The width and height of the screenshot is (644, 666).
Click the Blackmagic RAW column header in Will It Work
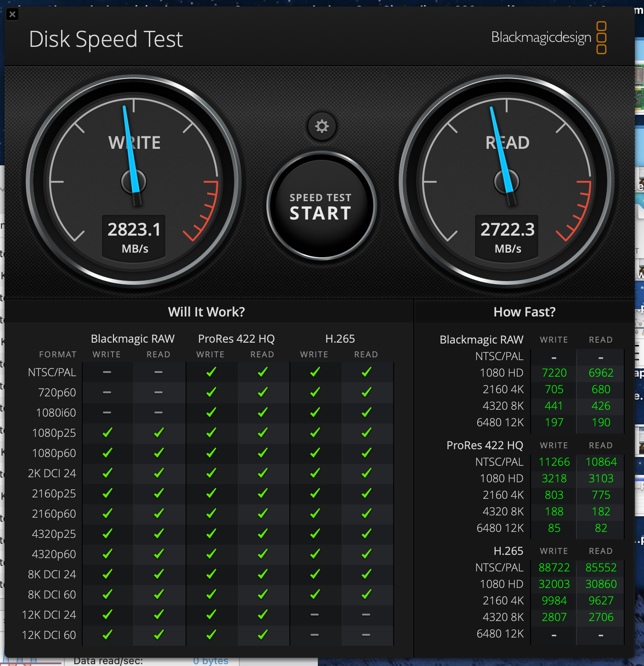(x=132, y=339)
